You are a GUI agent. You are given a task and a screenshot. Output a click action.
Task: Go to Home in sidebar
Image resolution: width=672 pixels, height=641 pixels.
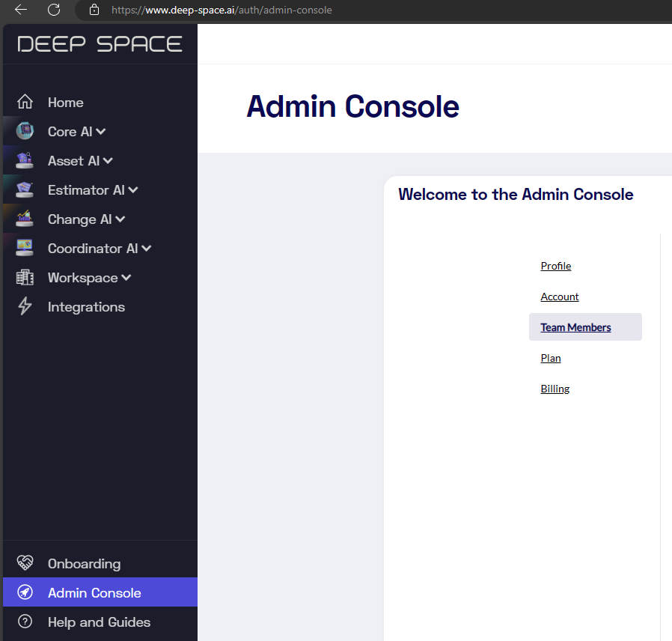tap(66, 103)
